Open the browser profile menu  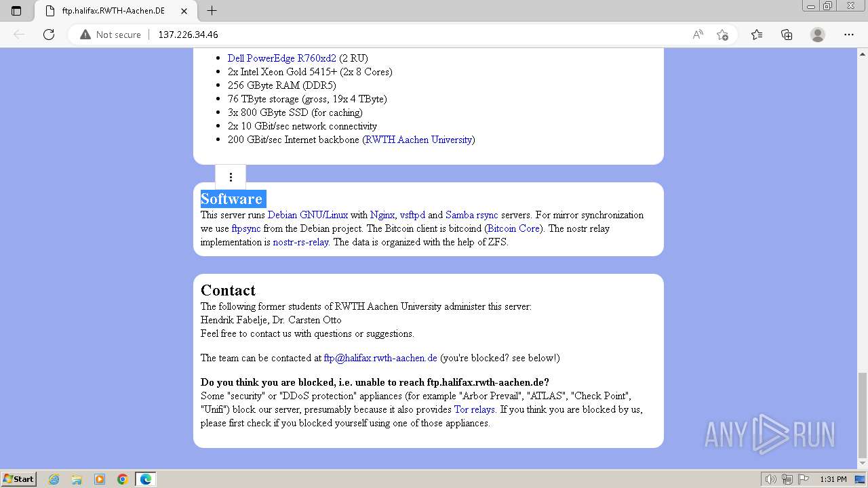coord(818,35)
